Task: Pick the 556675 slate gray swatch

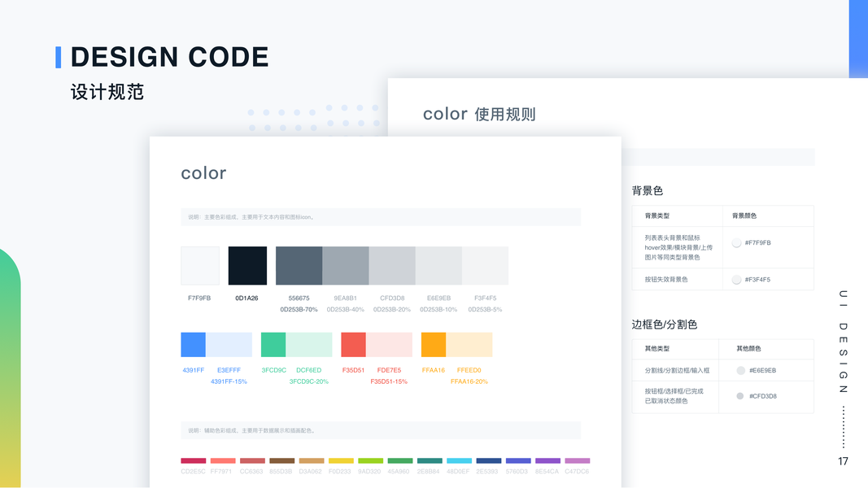Action: pos(299,266)
